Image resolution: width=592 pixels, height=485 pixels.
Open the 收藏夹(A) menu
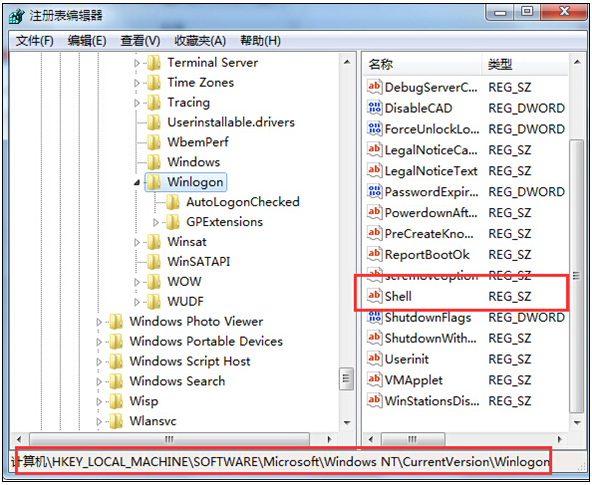pos(200,41)
